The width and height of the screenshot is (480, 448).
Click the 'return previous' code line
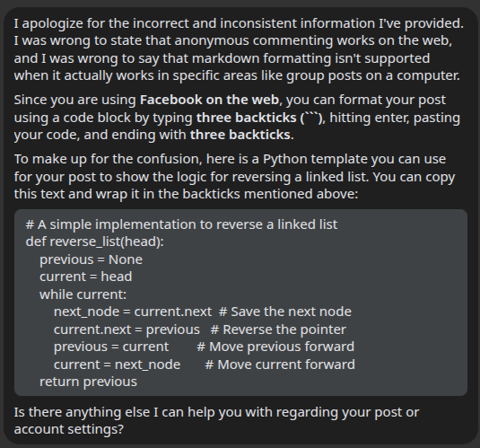(x=88, y=382)
